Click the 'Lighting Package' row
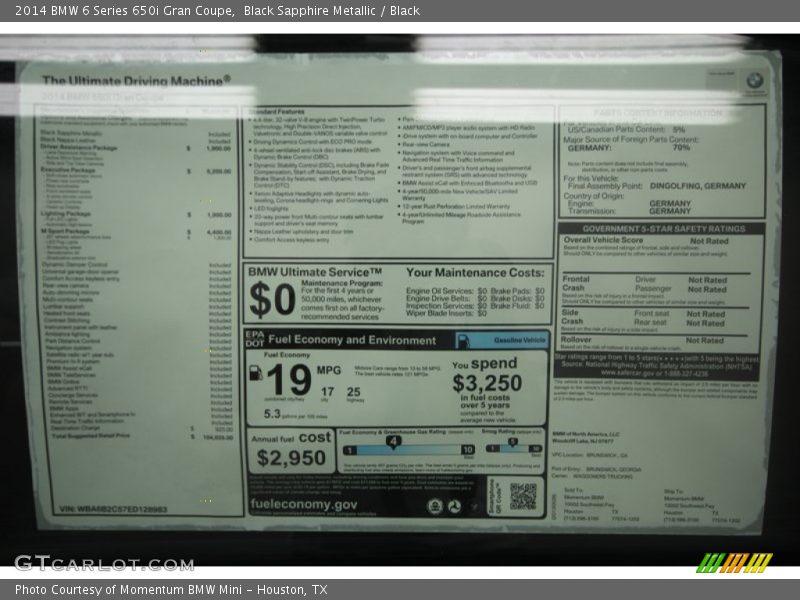This screenshot has width=800, height=600. (x=136, y=214)
